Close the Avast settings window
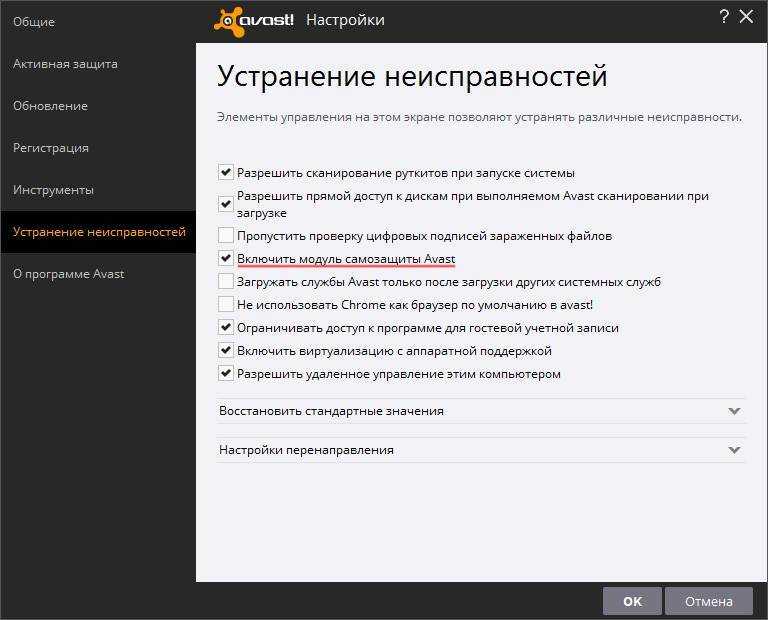This screenshot has height=620, width=768. pyautogui.click(x=746, y=17)
